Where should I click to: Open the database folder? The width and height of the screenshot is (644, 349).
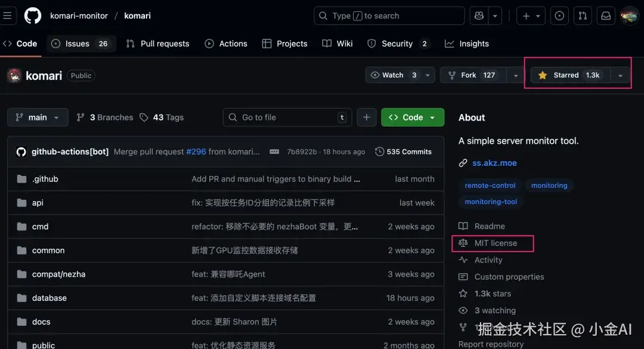(x=49, y=298)
